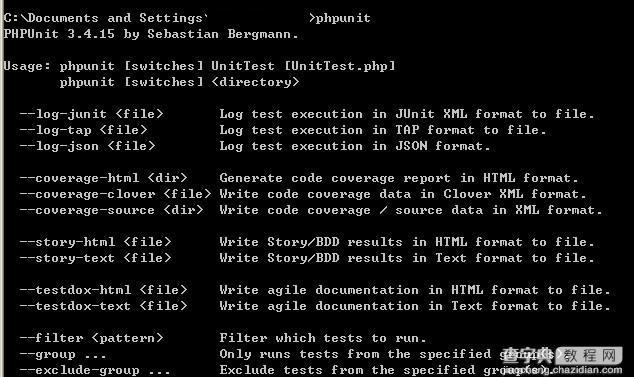This screenshot has height=377, width=634.
Task: Click the PHPUnit 3.4.15 version line
Action: 151,34
